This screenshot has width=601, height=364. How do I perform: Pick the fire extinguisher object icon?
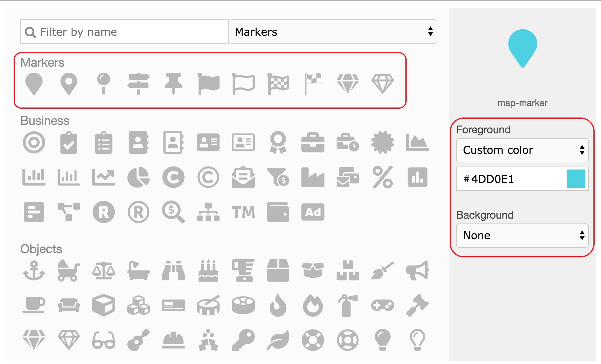click(348, 305)
